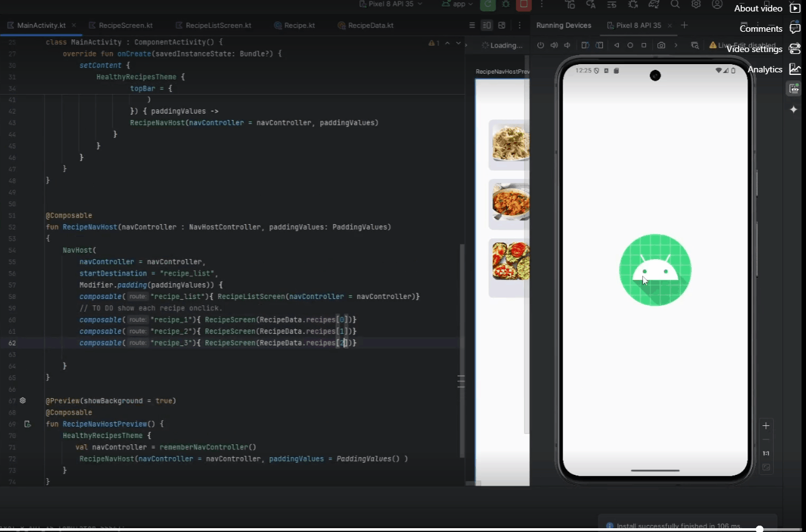This screenshot has width=806, height=532.
Task: Open the video Comments overlay
Action: coord(770,29)
